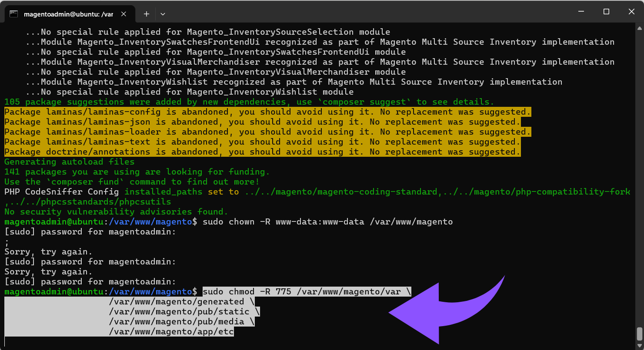Screen dimensions: 644x350
Task: Maximize the terminal window
Action: click(x=606, y=11)
